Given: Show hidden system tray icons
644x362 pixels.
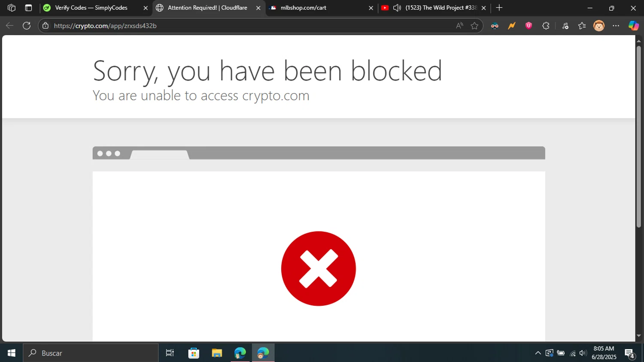Looking at the screenshot, I should [538, 353].
